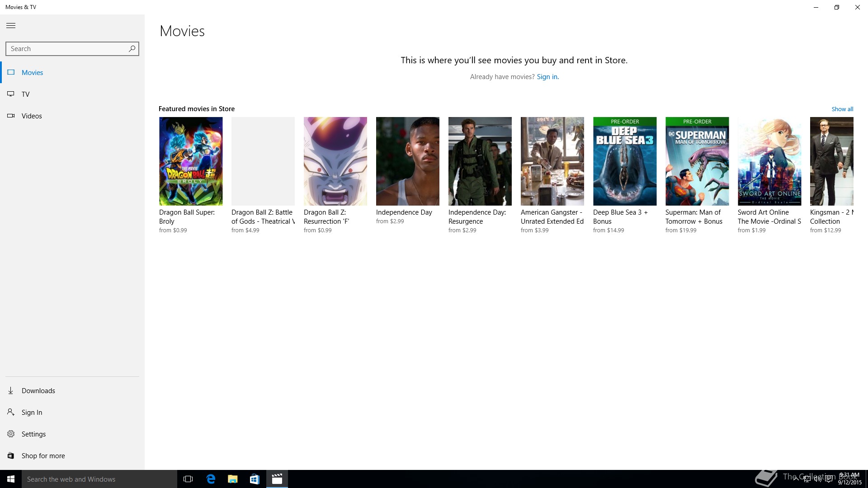Open the Downloads page
Screen dimensions: 868x488
(38, 390)
